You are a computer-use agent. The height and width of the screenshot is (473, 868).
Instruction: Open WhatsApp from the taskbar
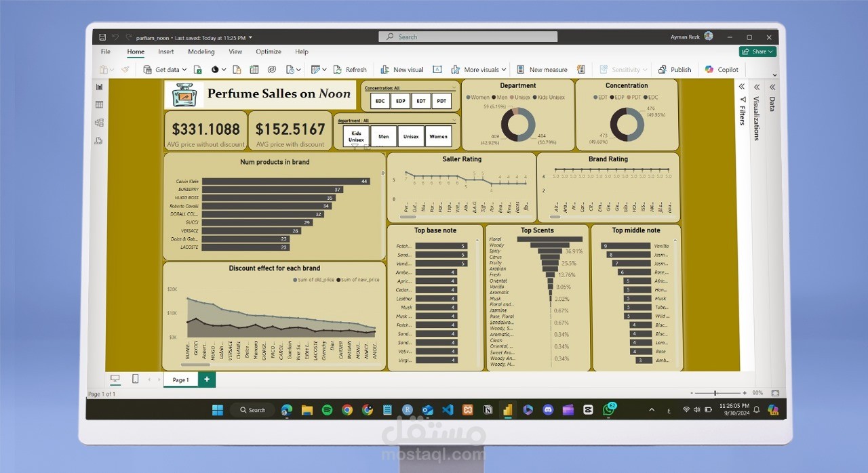tap(608, 409)
